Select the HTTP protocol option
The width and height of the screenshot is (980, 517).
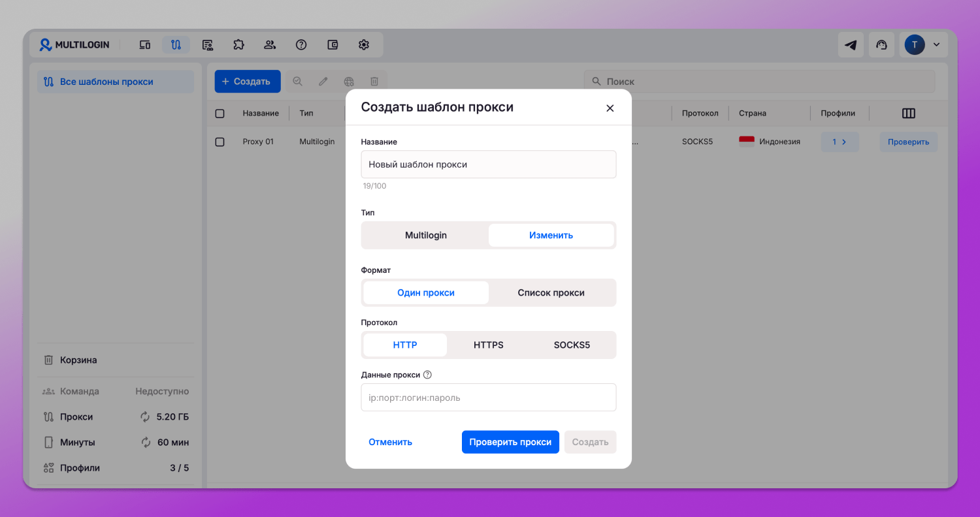(x=405, y=345)
